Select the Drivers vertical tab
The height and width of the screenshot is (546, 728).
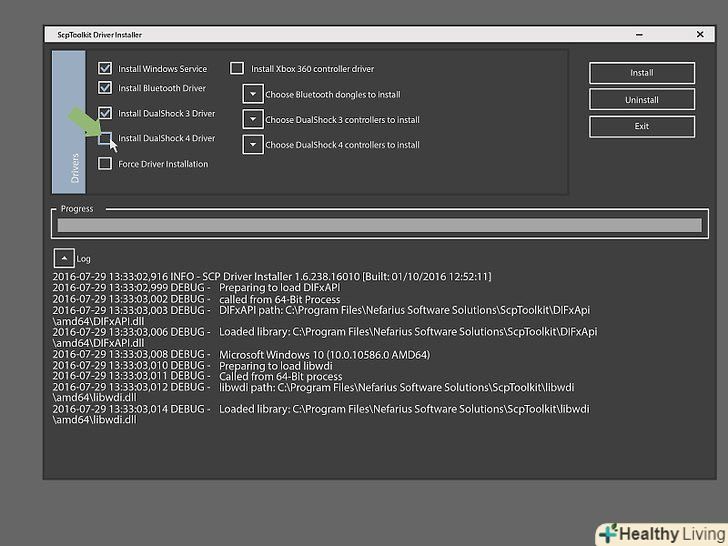pos(69,122)
